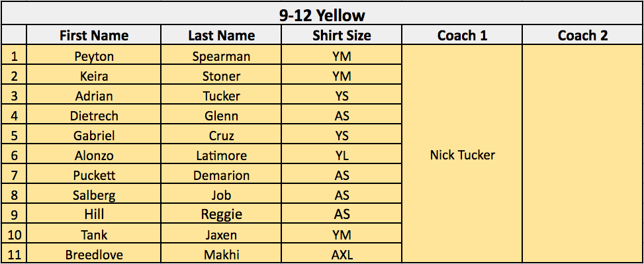Select the Coach 1 header cell
The width and height of the screenshot is (644, 264).
tap(462, 35)
